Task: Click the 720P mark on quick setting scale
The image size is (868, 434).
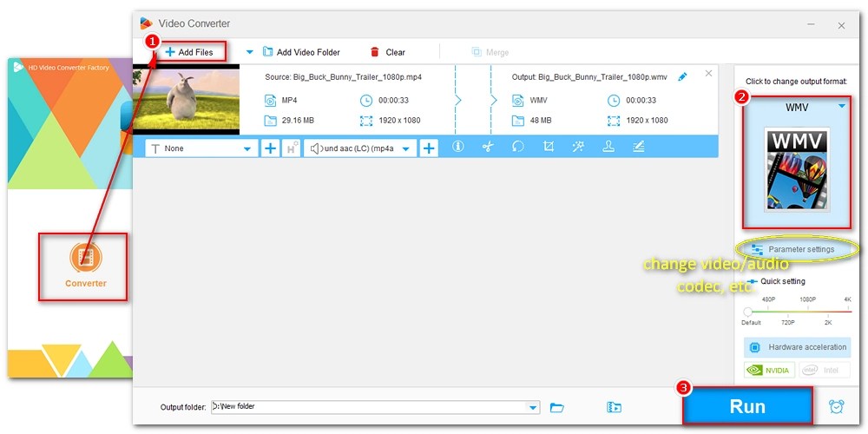Action: [x=788, y=322]
